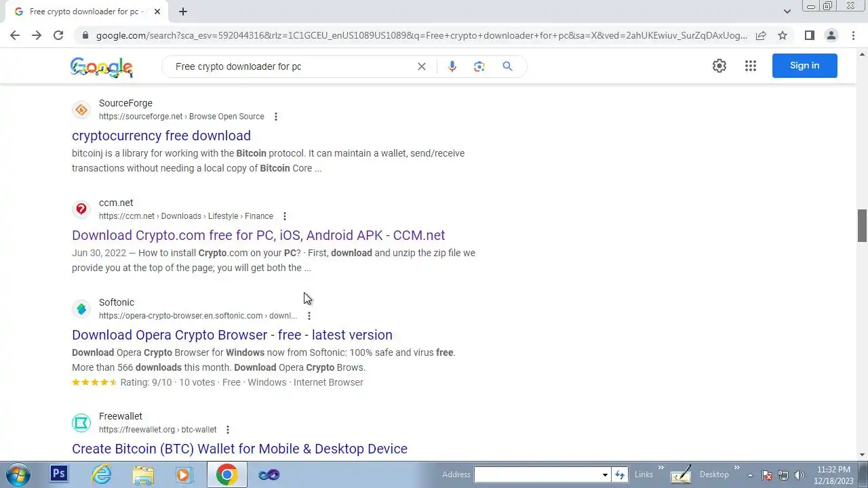Screen dimensions: 868x488
Task: Click the magnifier search button
Action: (507, 66)
